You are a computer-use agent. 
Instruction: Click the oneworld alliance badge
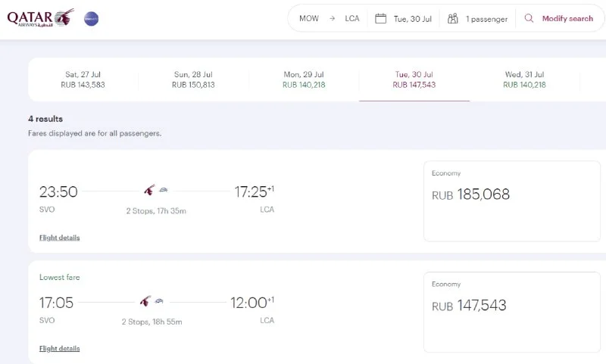click(x=91, y=17)
